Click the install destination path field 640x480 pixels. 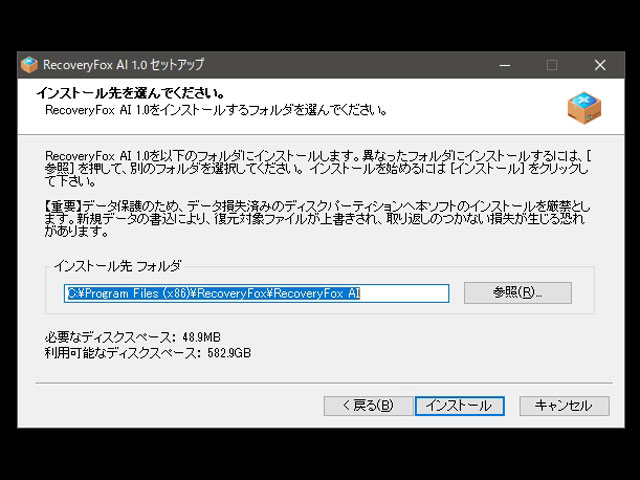[x=257, y=293]
